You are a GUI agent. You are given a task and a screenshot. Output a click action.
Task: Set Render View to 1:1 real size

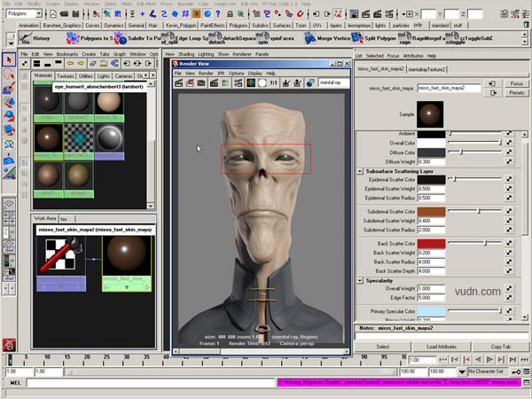point(273,83)
